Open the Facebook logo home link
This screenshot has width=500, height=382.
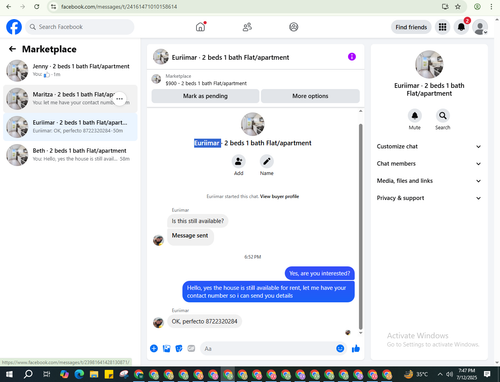pyautogui.click(x=14, y=27)
